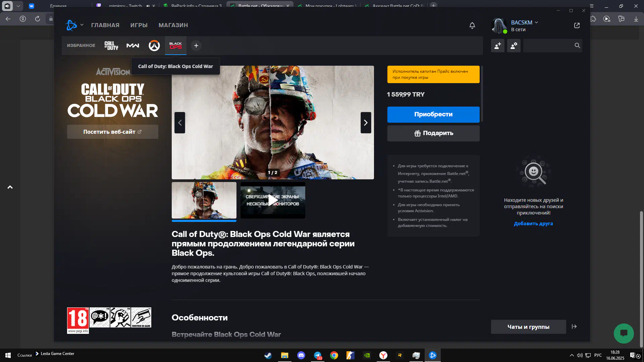Select the ИЗБРАННОЕ favorites label
The image size is (644, 362).
point(81,45)
